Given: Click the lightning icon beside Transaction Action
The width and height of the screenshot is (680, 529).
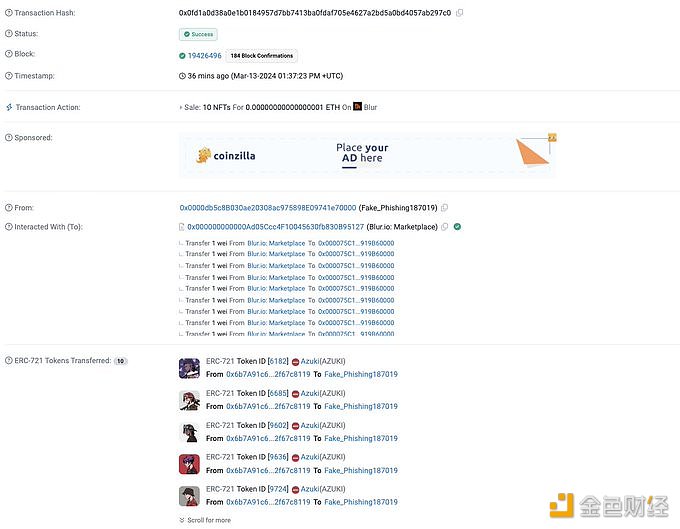Looking at the screenshot, I should pyautogui.click(x=9, y=107).
